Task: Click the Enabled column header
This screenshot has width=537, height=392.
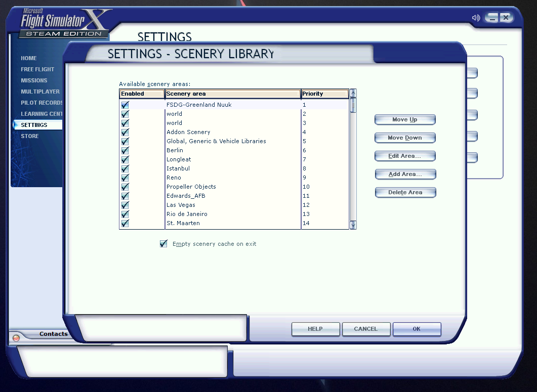Action: pyautogui.click(x=142, y=94)
